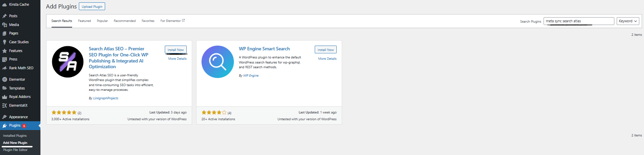Open the Appearance menu item
Viewport: 644px width, 155px height.
pos(20,117)
